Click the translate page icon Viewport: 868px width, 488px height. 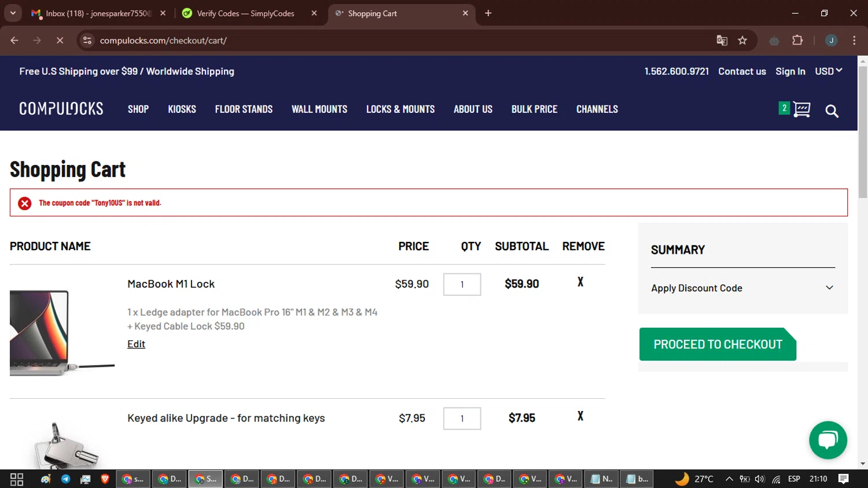pyautogui.click(x=722, y=41)
